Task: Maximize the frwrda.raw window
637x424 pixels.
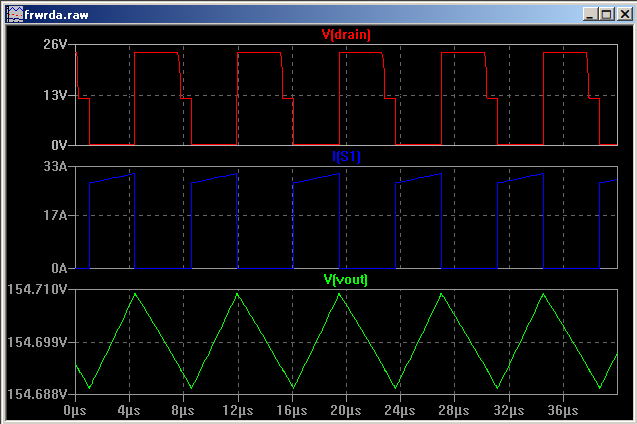Action: click(x=607, y=15)
